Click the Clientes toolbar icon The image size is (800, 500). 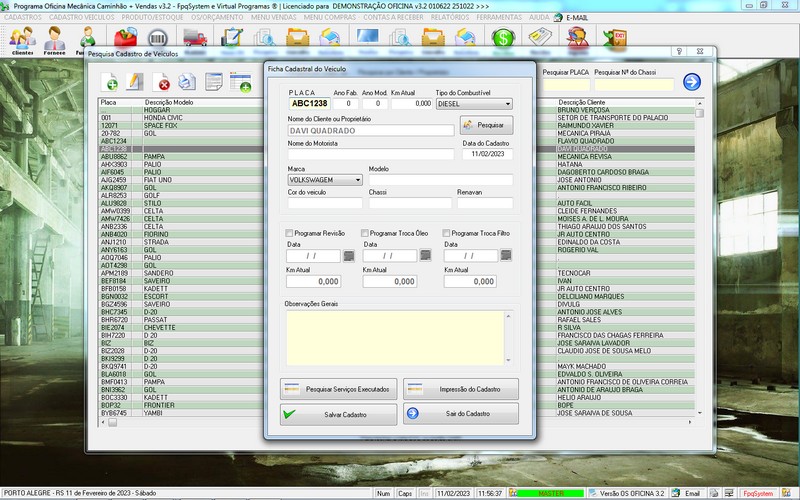[x=22, y=39]
